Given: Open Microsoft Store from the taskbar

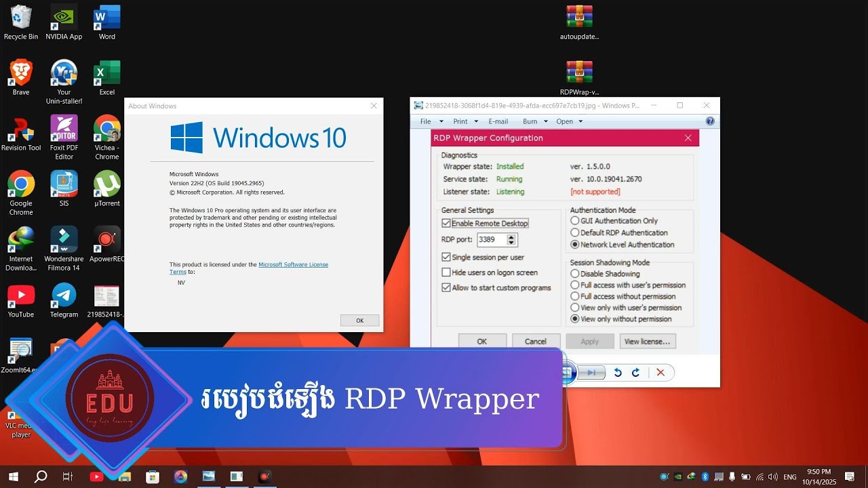Looking at the screenshot, I should pyautogui.click(x=152, y=476).
